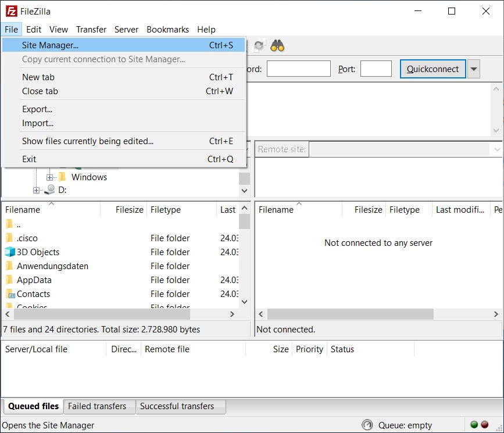Viewport: 504px width, 433px height.
Task: Switch to the Queued files tab
Action: tap(34, 406)
